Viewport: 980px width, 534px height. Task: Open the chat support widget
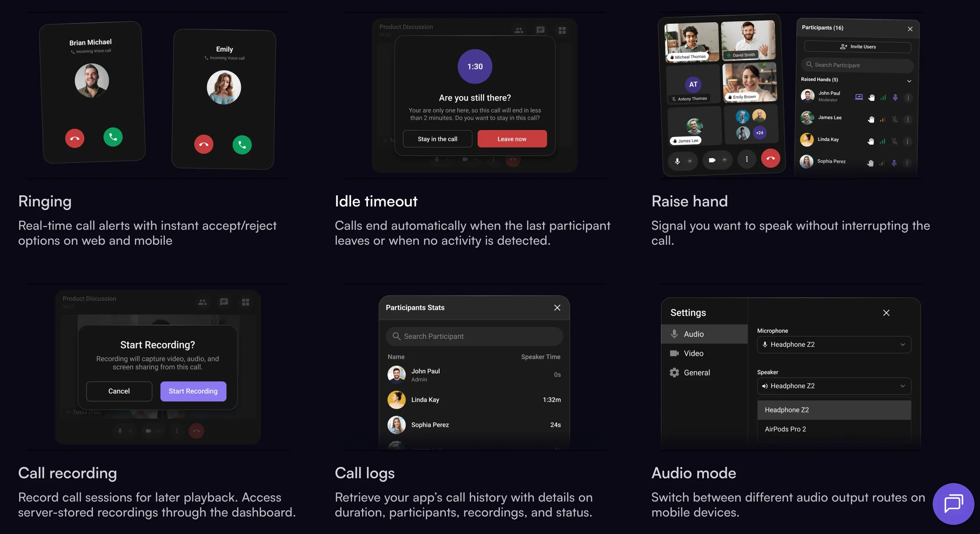point(953,504)
